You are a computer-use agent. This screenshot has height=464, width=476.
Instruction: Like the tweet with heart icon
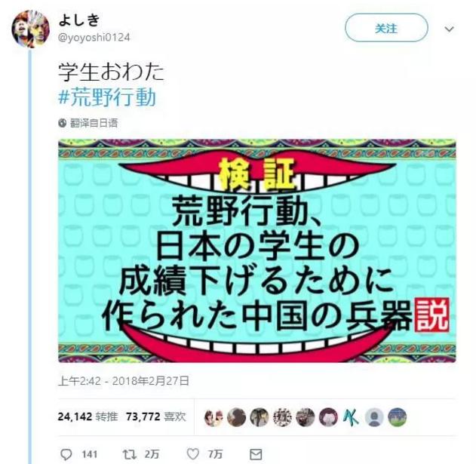[x=192, y=454]
